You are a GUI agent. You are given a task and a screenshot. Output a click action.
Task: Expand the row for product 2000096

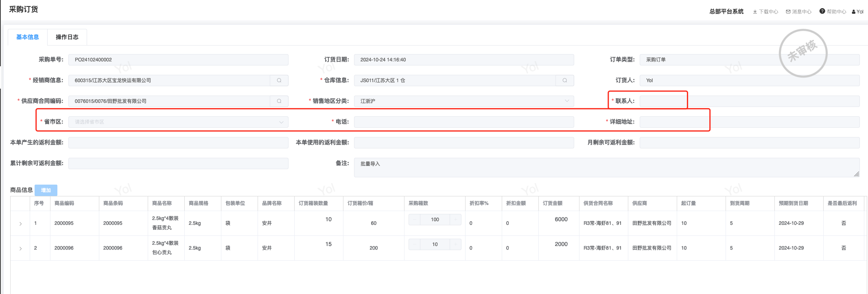(x=20, y=248)
